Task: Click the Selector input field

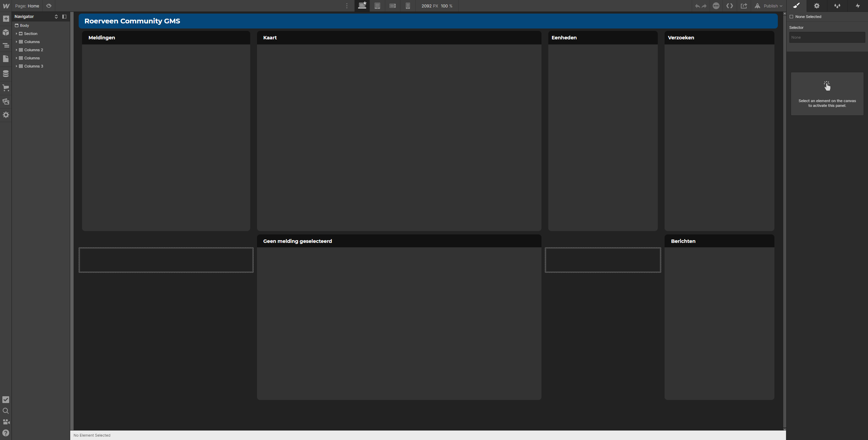Action: pyautogui.click(x=827, y=37)
